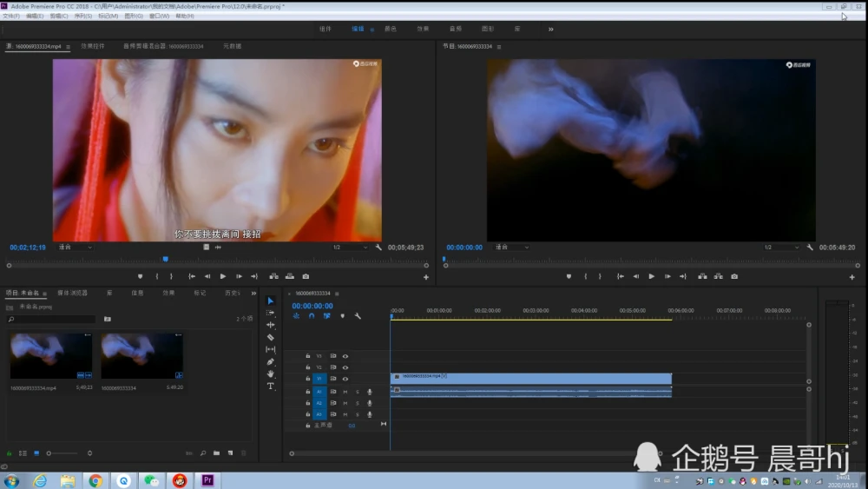The image size is (868, 489).
Task: Click Program monitor export frame camera
Action: point(734,276)
